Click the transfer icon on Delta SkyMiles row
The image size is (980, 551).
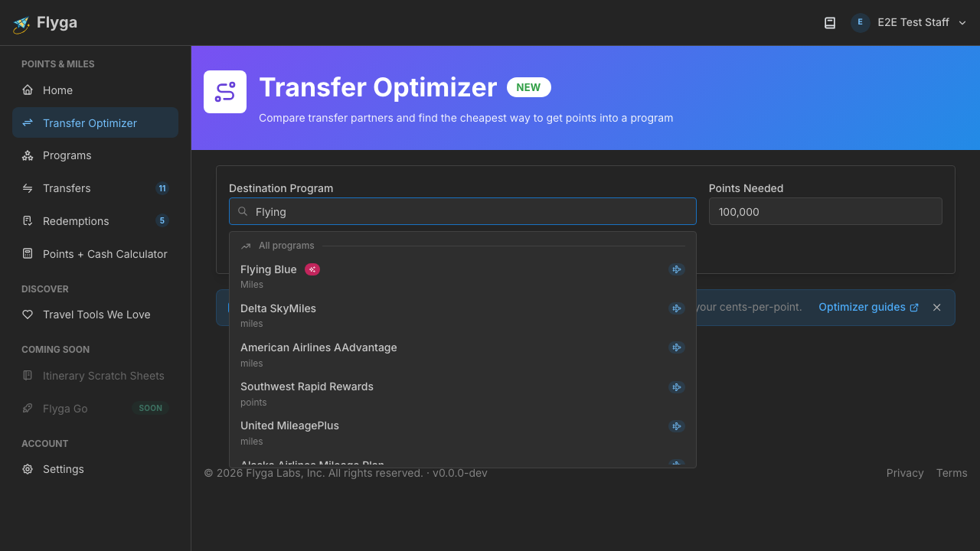point(677,308)
